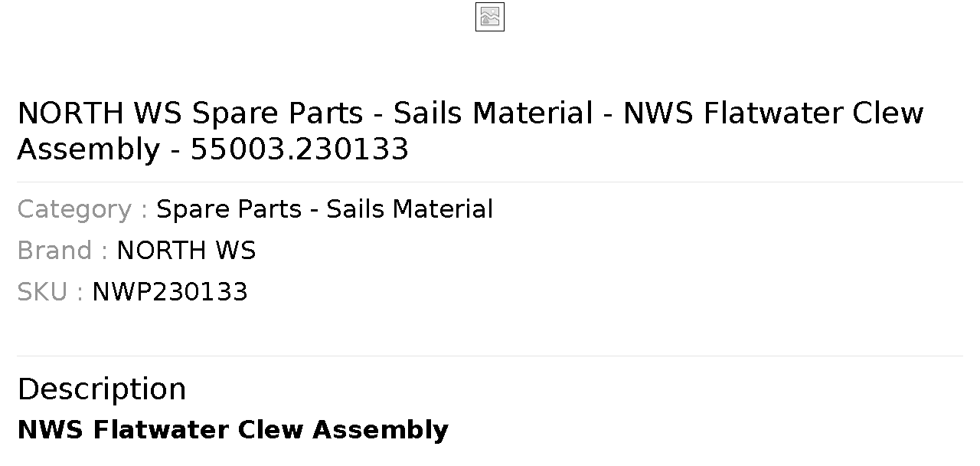Viewport: 980px width, 466px height.
Task: Click the broken product image placeholder icon
Action: pos(490,17)
